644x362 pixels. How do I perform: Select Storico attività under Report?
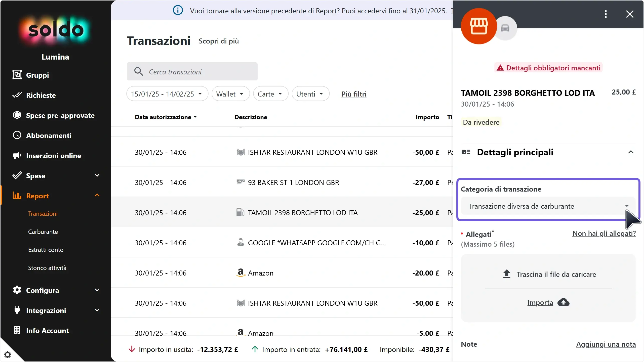[x=47, y=268]
